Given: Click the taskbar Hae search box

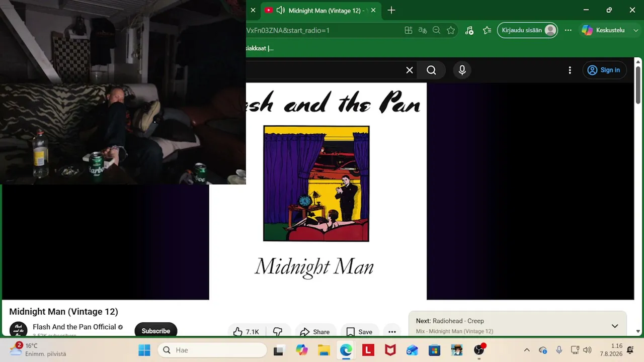Looking at the screenshot, I should (x=212, y=350).
